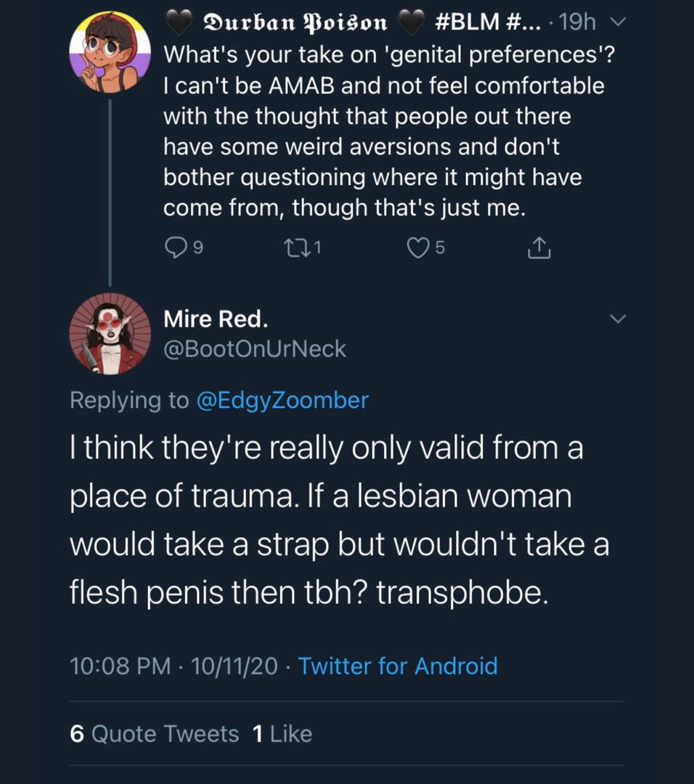Tap the reply icon under Durban Poison's tweet

pyautogui.click(x=176, y=249)
